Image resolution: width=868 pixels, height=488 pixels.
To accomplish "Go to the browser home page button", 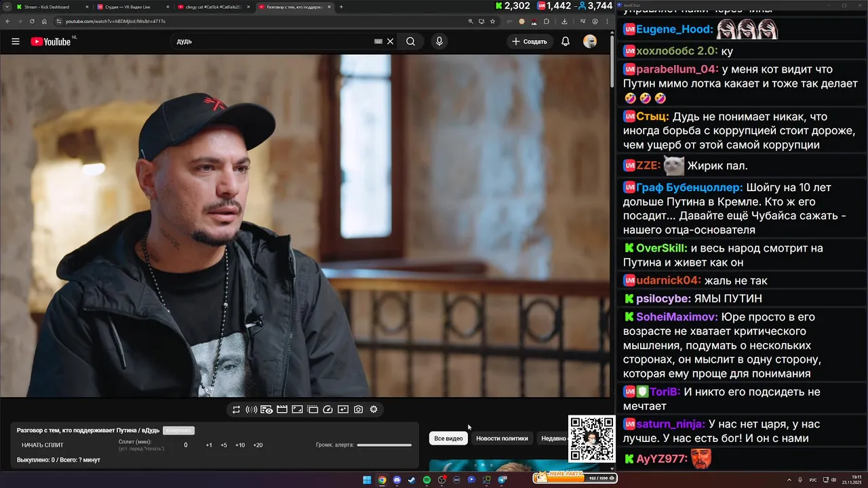I will [x=44, y=21].
